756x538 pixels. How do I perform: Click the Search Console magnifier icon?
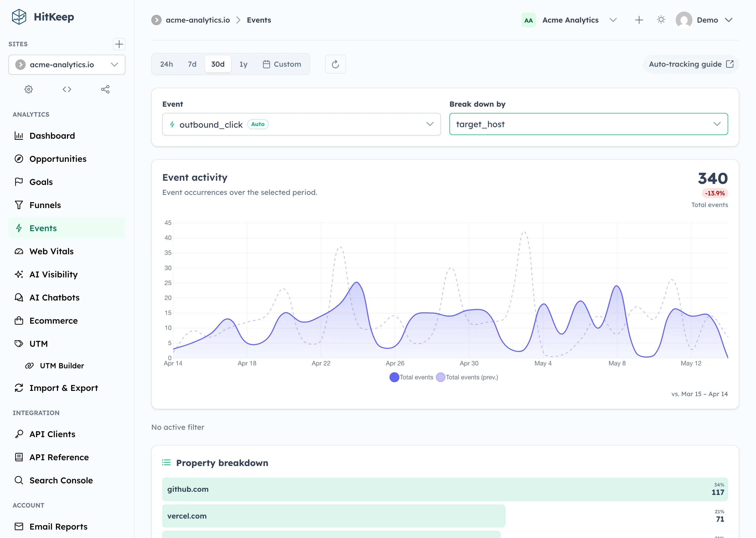coord(19,480)
